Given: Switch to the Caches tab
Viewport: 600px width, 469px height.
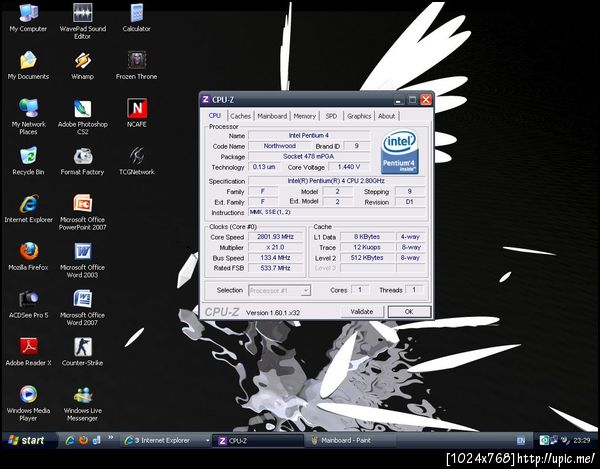Looking at the screenshot, I should [x=240, y=116].
